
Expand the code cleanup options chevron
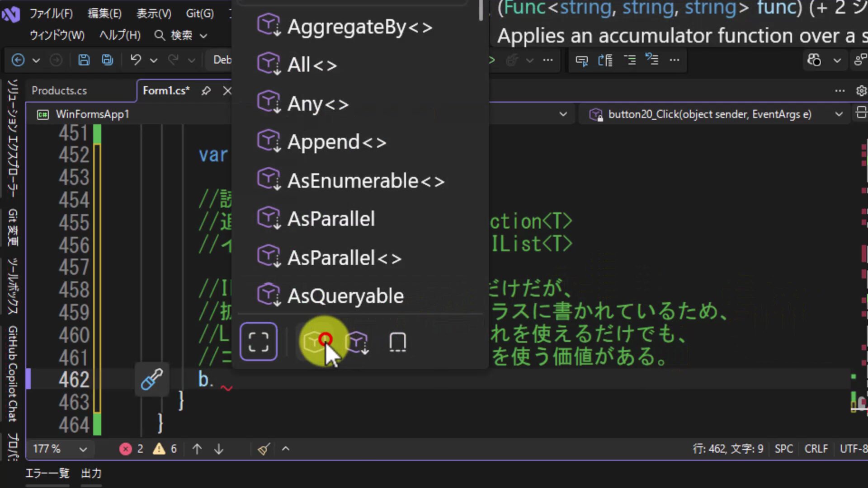pos(286,449)
